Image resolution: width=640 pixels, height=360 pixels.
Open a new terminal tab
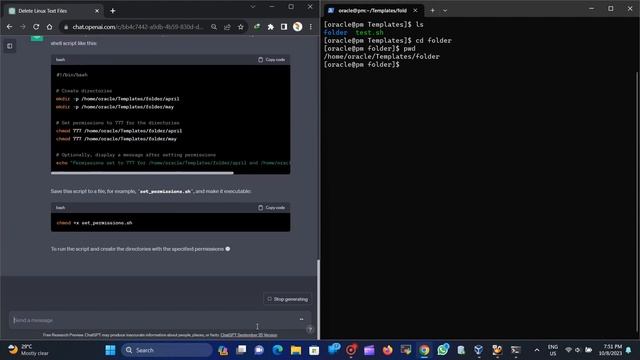click(432, 11)
